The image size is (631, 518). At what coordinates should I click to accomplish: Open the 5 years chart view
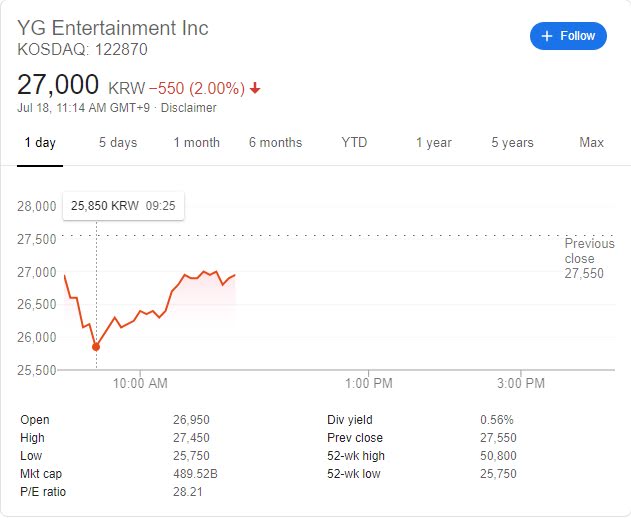point(512,143)
